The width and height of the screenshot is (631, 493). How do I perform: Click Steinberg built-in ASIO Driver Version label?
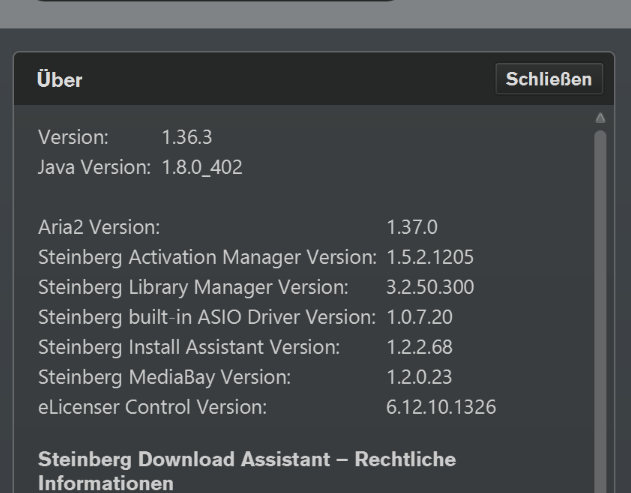[207, 317]
